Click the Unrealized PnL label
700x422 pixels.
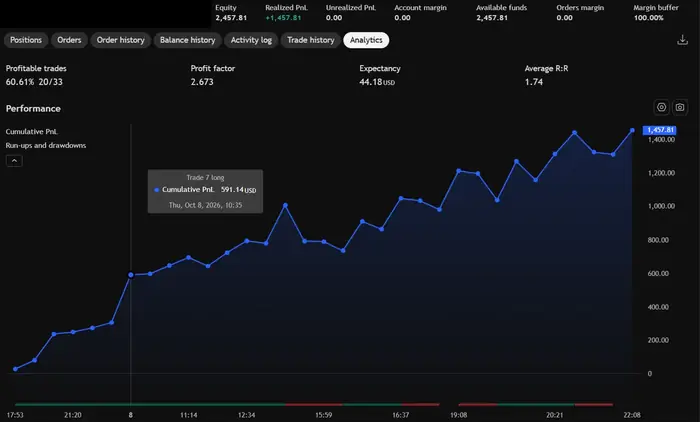click(x=351, y=8)
